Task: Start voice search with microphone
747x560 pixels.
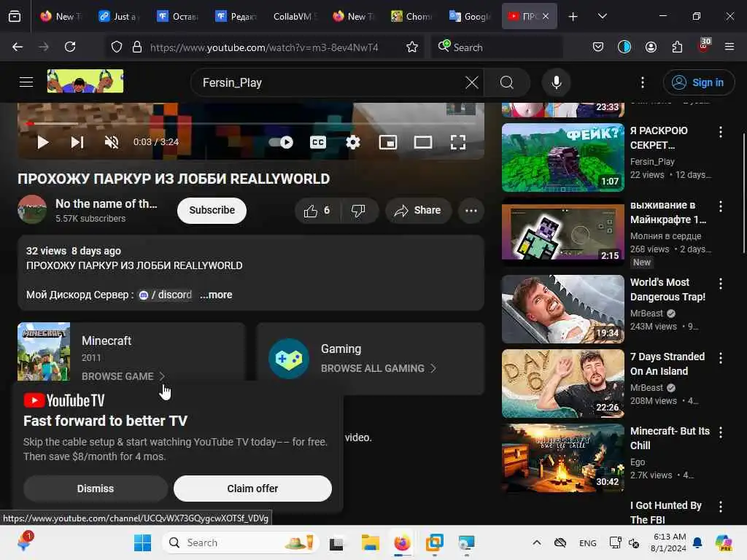Action: tap(557, 82)
